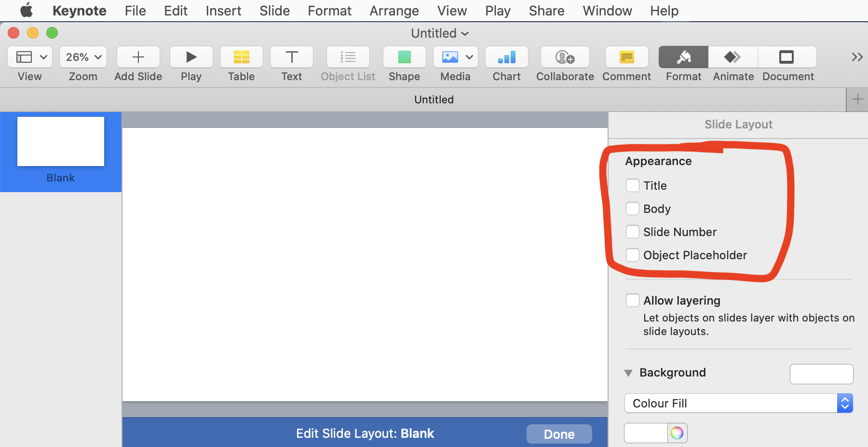This screenshot has width=868, height=447.
Task: Click the background colour fill well
Action: tap(646, 433)
